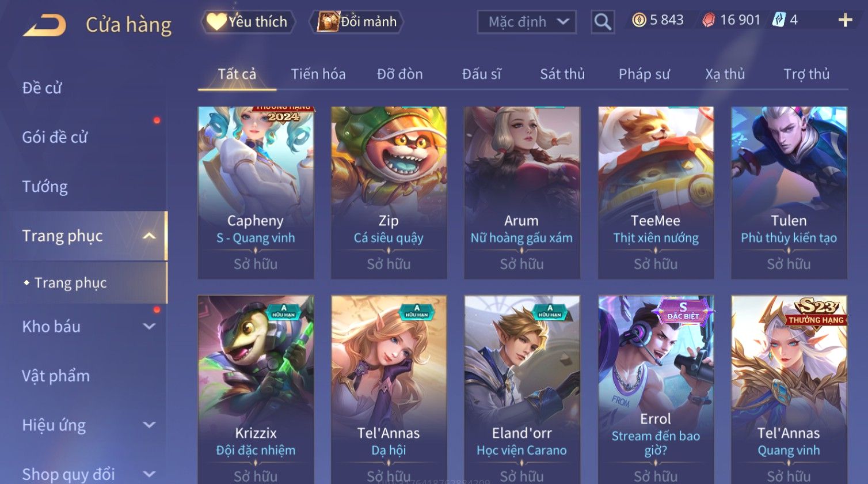Click the red ruby currency icon
The height and width of the screenshot is (484, 868).
point(708,21)
